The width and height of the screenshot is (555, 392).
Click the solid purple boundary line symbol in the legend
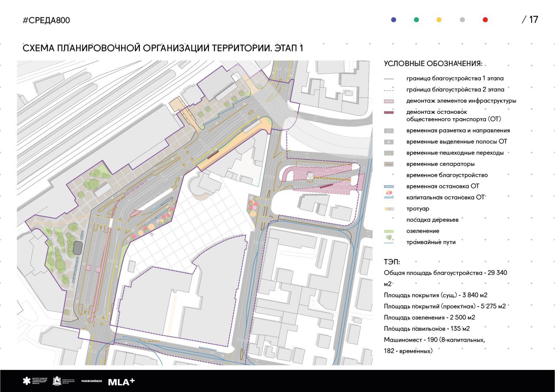click(389, 79)
